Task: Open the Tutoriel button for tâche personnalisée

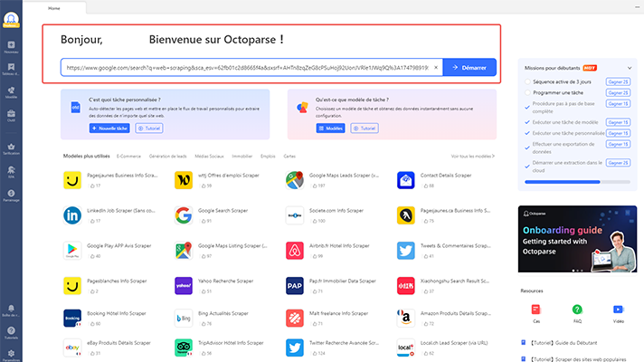Action: pos(149,129)
